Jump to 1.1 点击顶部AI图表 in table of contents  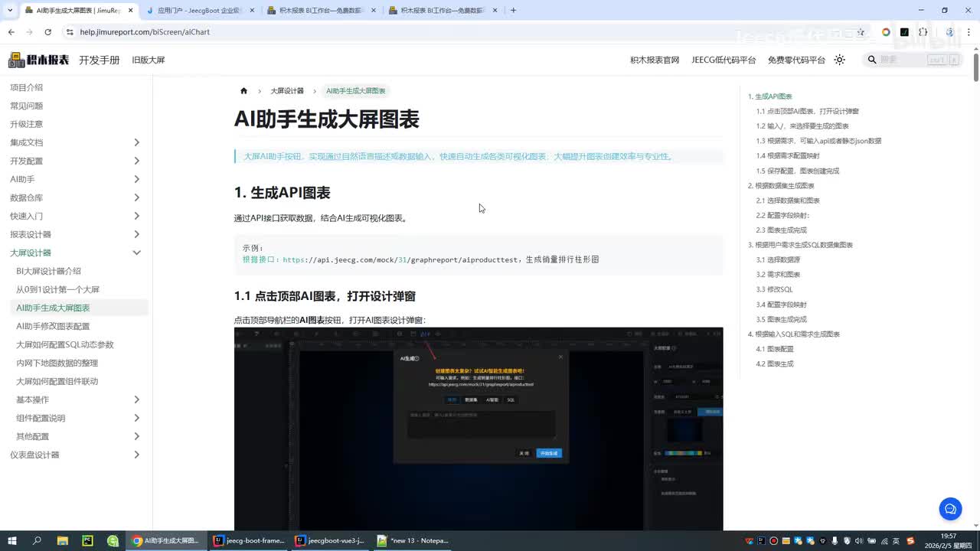point(808,111)
